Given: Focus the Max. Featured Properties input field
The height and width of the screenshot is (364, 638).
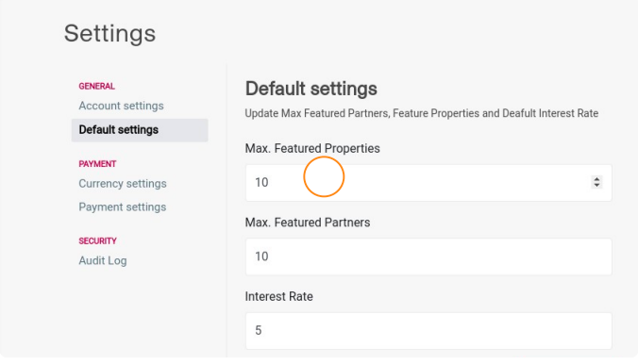Looking at the screenshot, I should pyautogui.click(x=428, y=183).
